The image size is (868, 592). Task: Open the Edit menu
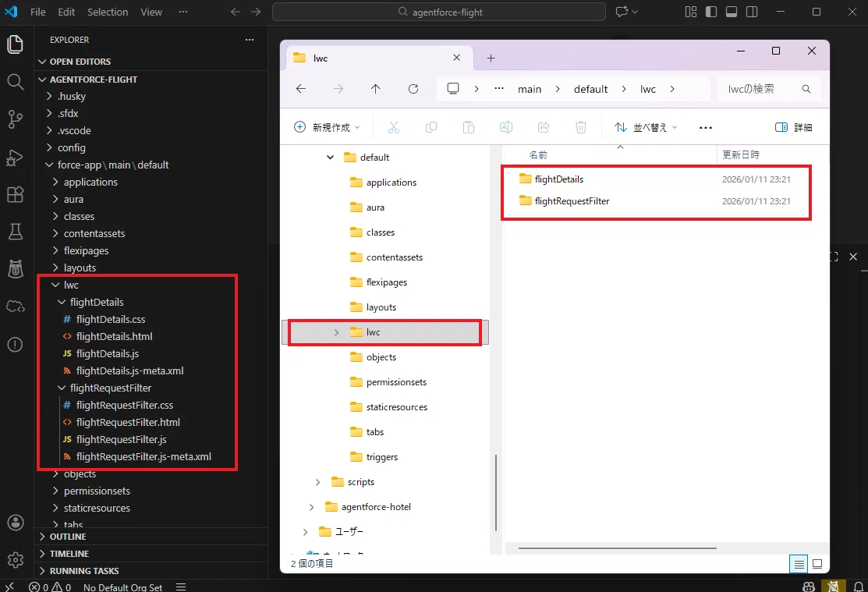coord(66,12)
